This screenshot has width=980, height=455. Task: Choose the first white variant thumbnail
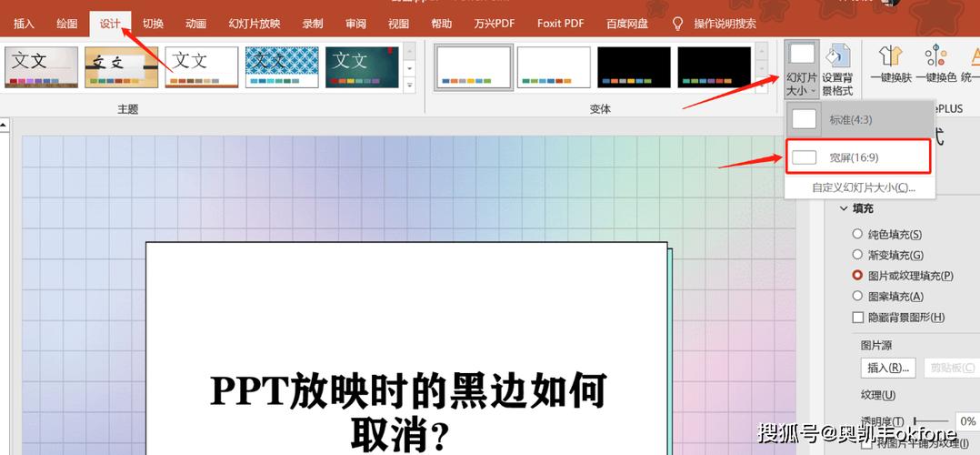(474, 67)
